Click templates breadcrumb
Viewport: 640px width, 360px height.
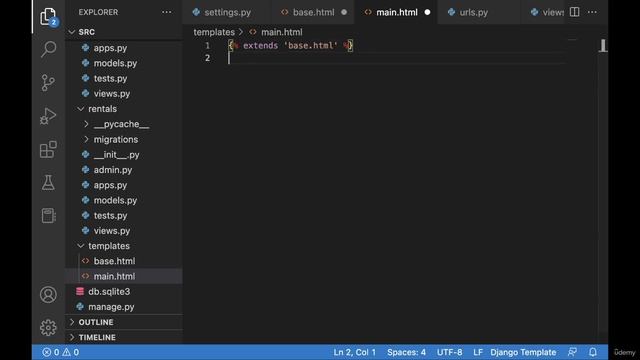pyautogui.click(x=214, y=32)
